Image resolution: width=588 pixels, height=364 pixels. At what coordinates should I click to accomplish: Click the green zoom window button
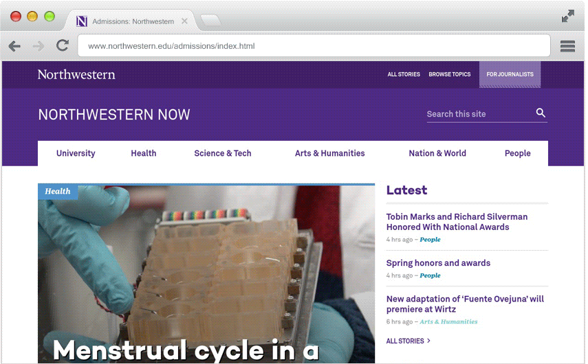tap(50, 16)
